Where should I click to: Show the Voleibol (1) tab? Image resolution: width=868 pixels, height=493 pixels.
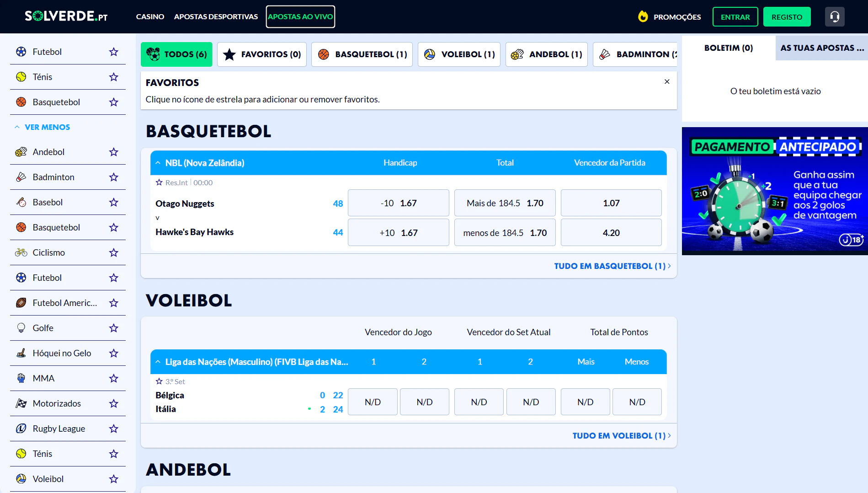[459, 54]
